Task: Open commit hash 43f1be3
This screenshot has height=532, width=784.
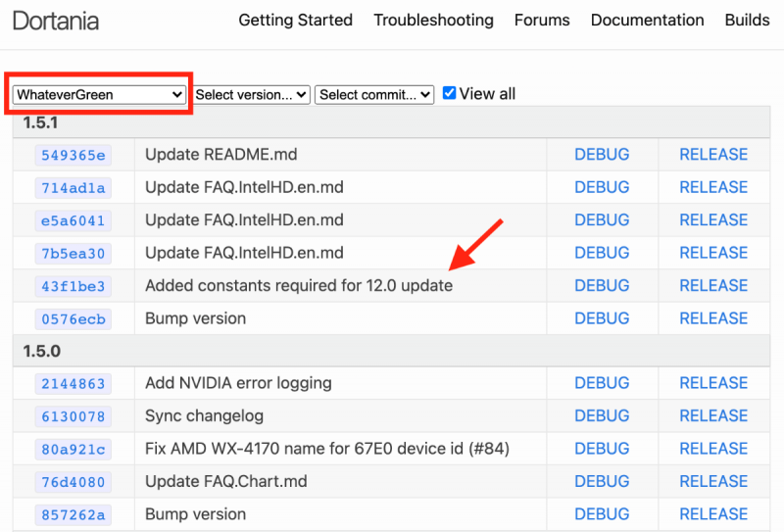Action: tap(73, 286)
